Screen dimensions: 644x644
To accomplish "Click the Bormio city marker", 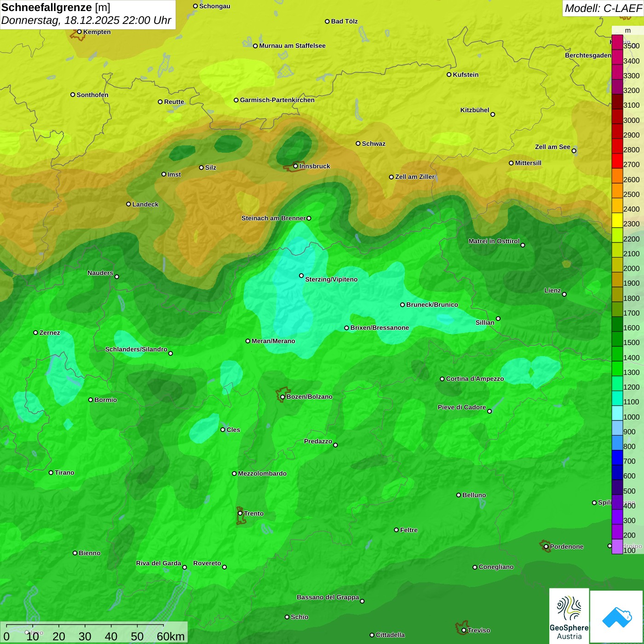I will coord(91,400).
